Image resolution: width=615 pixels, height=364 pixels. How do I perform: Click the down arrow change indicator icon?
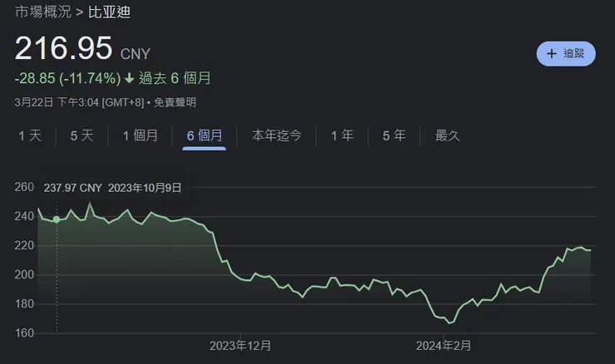(130, 78)
